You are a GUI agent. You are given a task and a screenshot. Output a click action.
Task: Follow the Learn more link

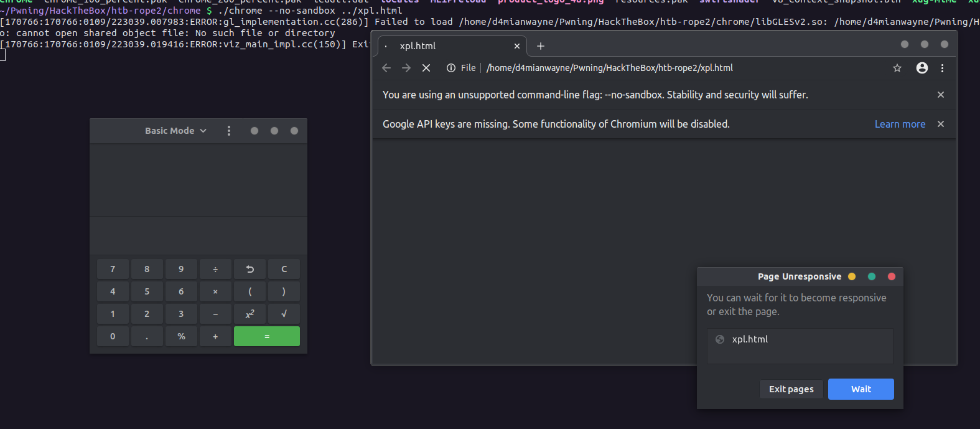pos(900,124)
